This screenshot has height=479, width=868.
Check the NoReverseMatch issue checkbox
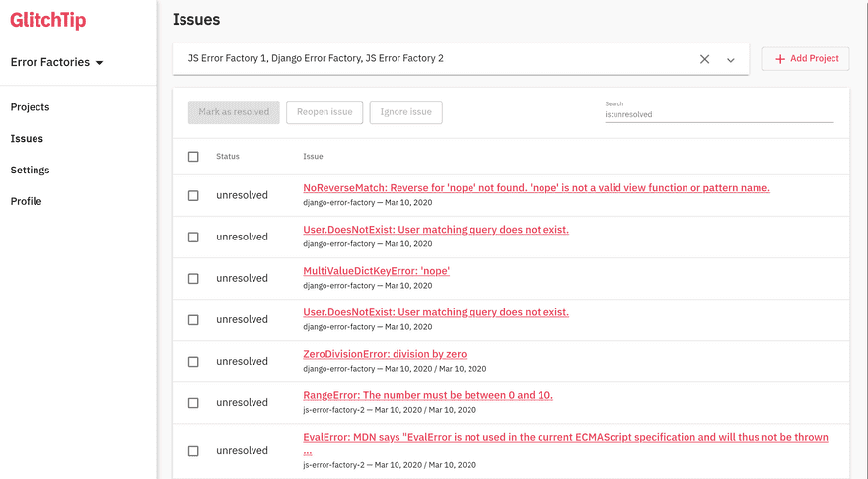tap(193, 196)
